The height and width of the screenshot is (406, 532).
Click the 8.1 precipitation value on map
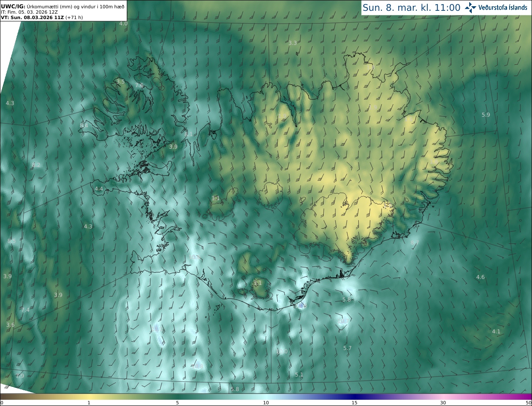189,135
